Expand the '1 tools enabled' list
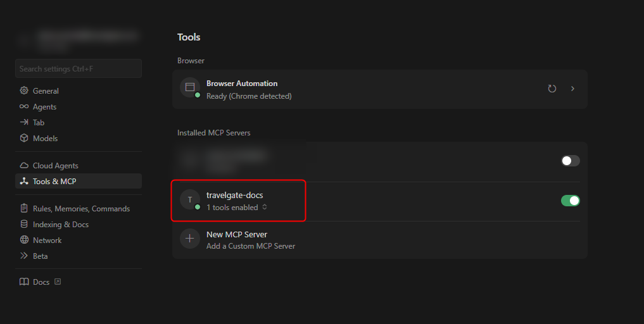The width and height of the screenshot is (644, 324). [x=265, y=208]
